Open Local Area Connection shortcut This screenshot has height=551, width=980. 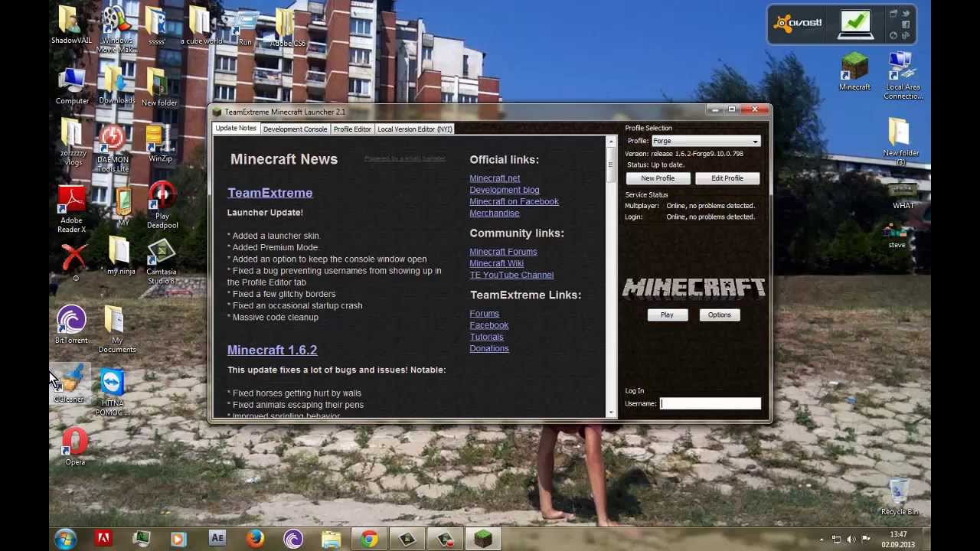903,76
